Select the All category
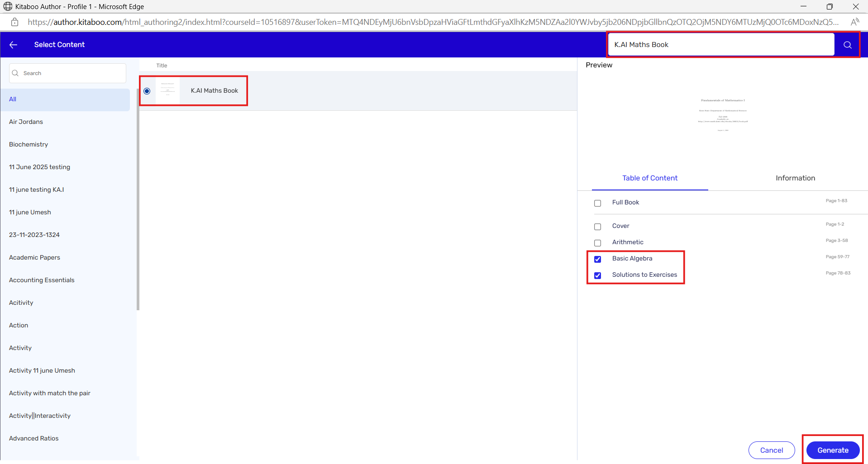 (65, 99)
